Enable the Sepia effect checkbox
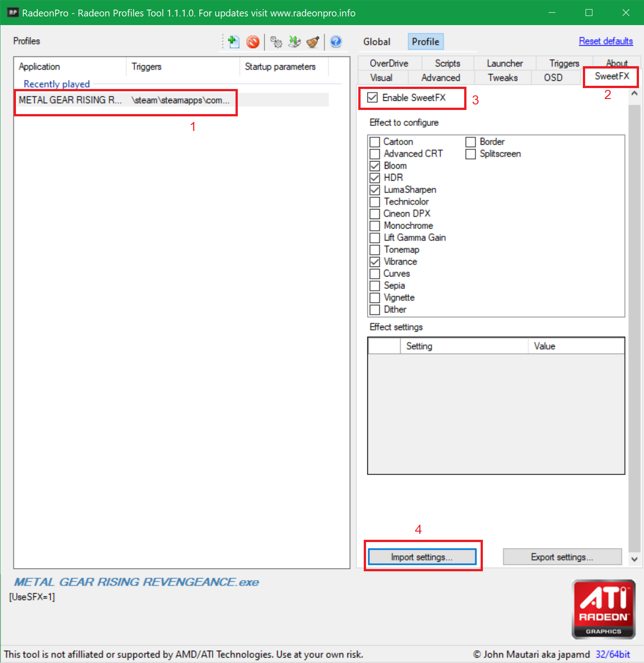Image resolution: width=644 pixels, height=663 pixels. pyautogui.click(x=375, y=286)
